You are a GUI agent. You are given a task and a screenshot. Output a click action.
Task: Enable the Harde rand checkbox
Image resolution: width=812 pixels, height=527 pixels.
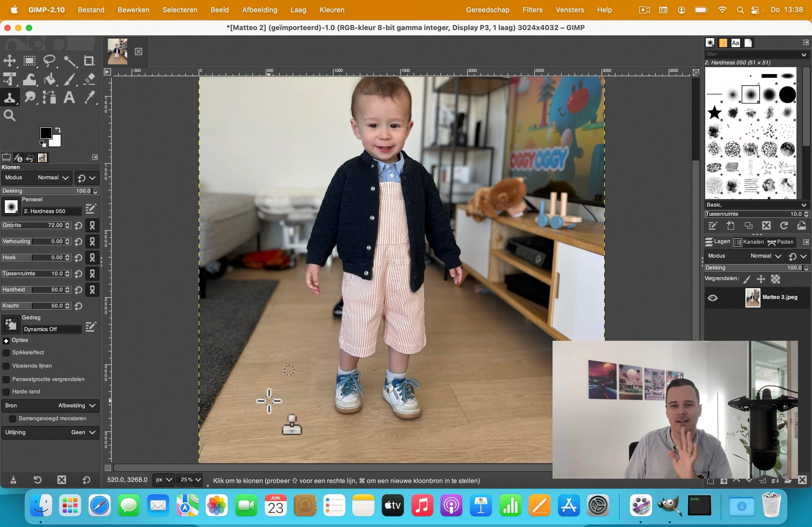coord(6,392)
